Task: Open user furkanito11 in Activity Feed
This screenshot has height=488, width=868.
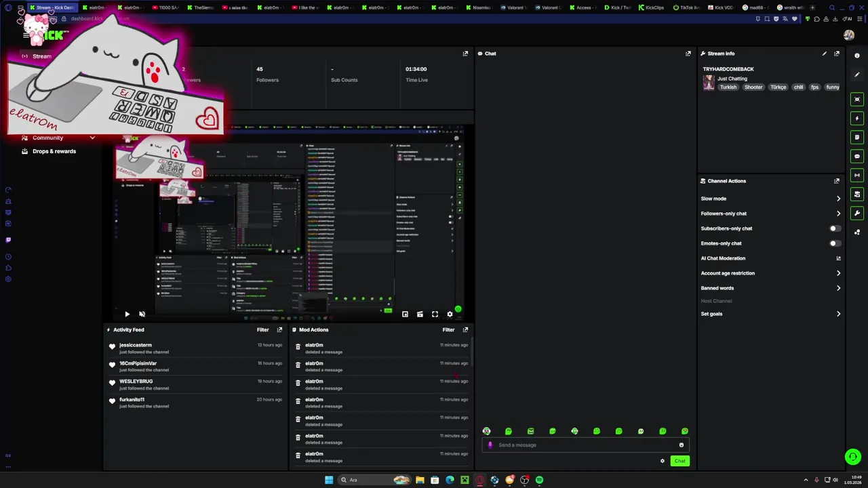Action: [x=132, y=400]
